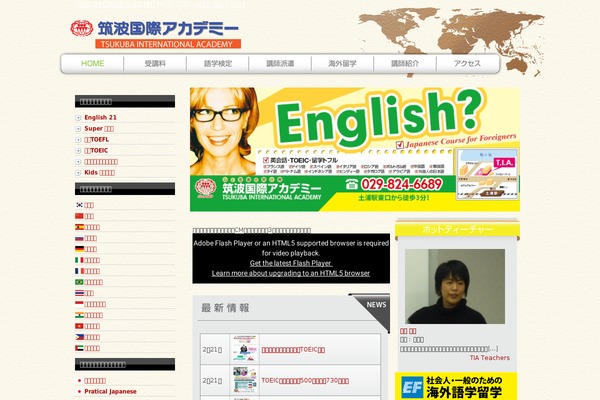The width and height of the screenshot is (600, 400).
Task: Click the plus bullet beside English 21
Action: (78, 118)
